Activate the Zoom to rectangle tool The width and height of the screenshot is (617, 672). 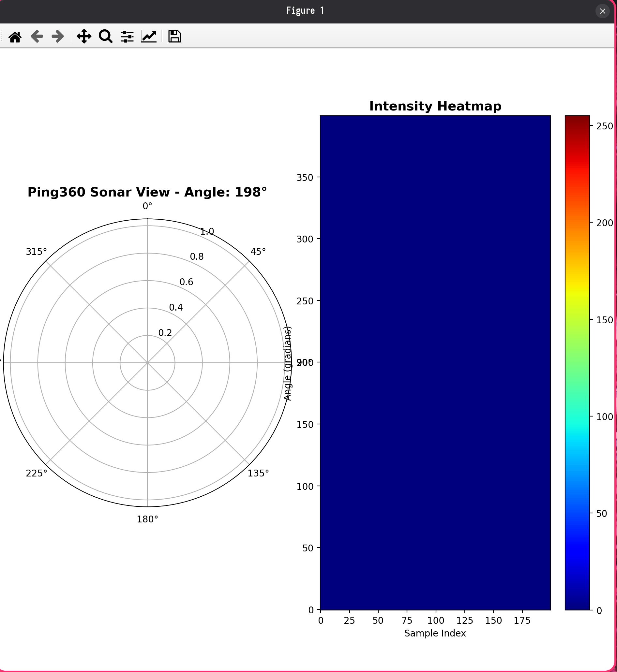pyautogui.click(x=106, y=37)
